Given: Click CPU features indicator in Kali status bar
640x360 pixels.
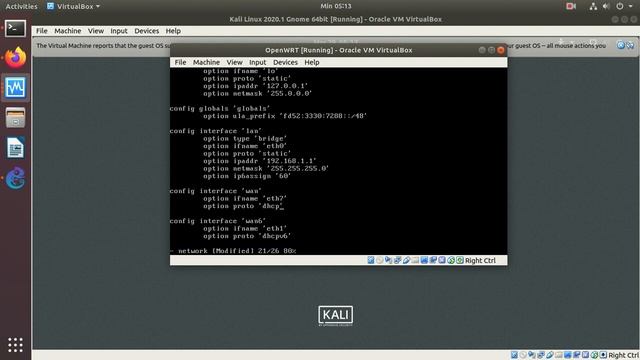Looking at the screenshot, I should 586,355.
